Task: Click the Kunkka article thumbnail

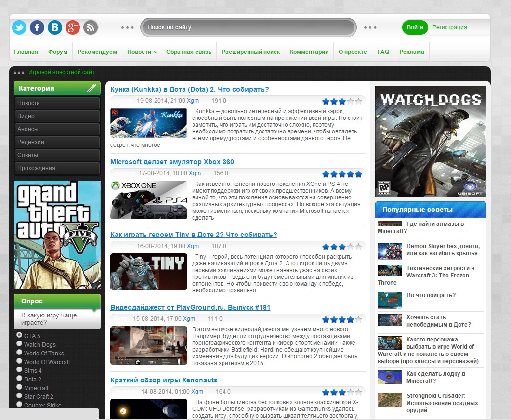Action: [x=149, y=123]
